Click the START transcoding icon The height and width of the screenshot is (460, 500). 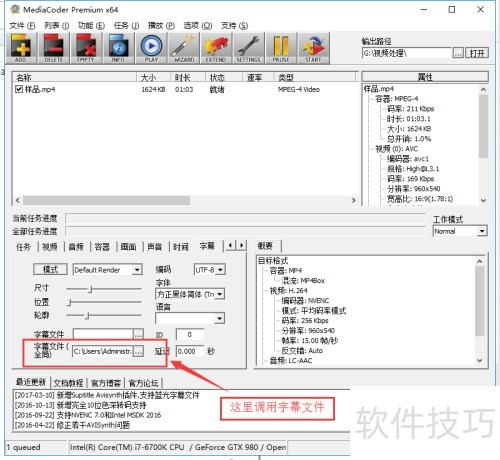(x=313, y=48)
